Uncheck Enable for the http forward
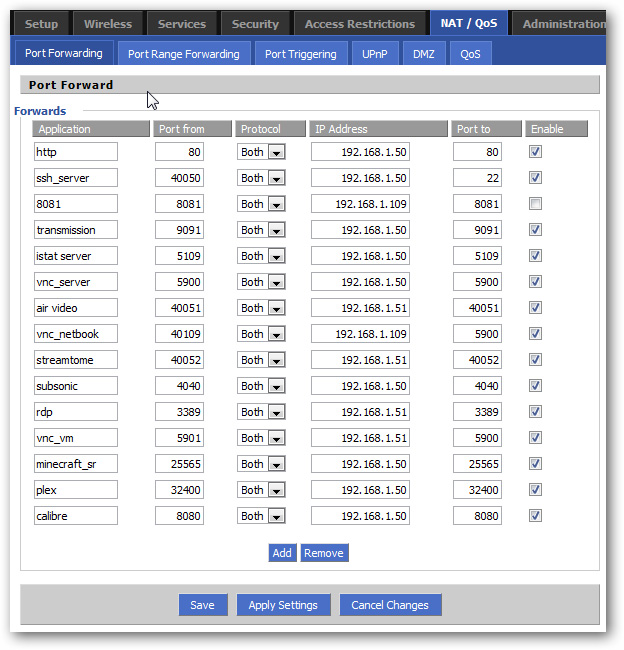 click(535, 152)
